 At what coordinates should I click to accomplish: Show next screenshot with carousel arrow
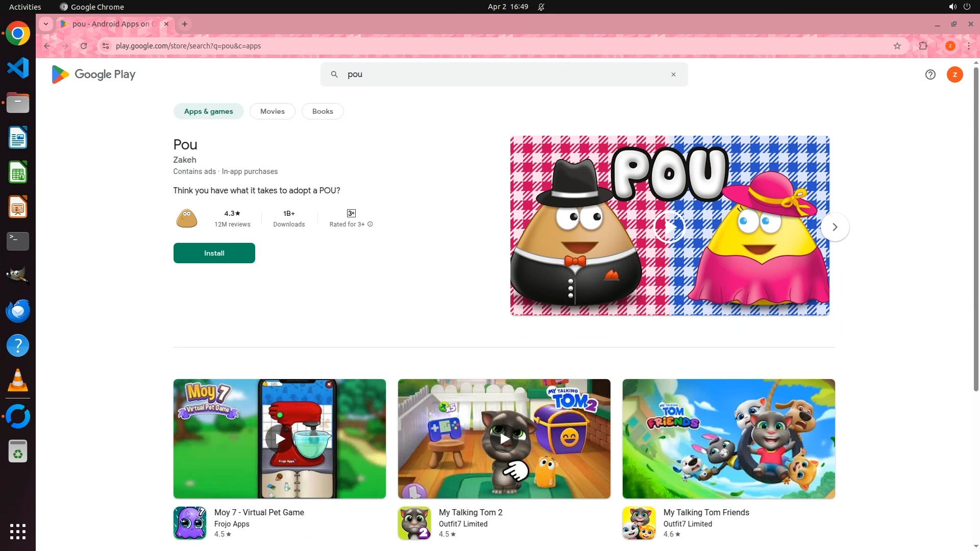pyautogui.click(x=835, y=227)
